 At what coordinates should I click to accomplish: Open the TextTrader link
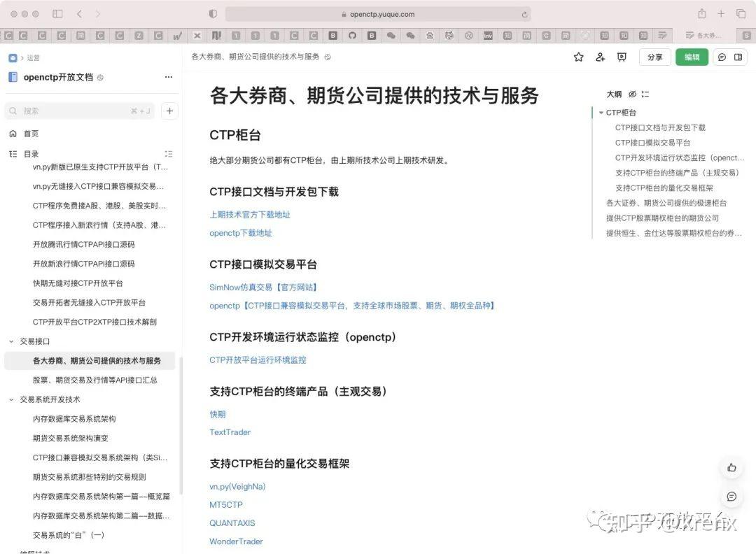(x=230, y=432)
